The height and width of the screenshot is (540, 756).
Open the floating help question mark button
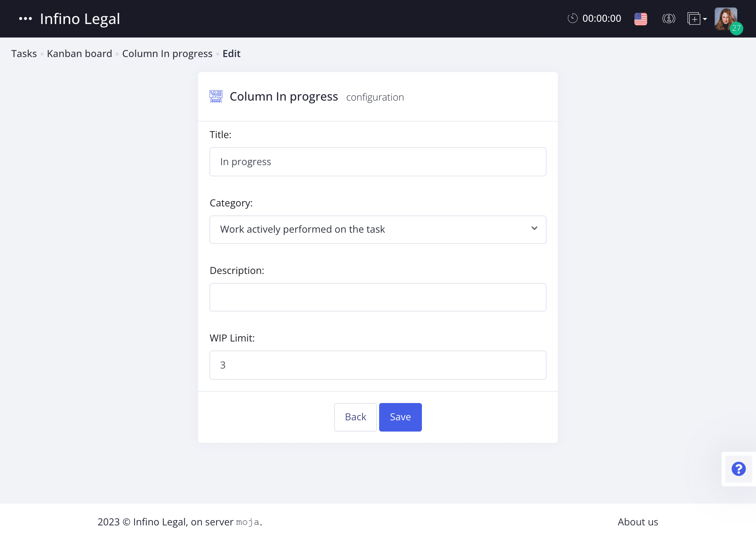click(738, 469)
